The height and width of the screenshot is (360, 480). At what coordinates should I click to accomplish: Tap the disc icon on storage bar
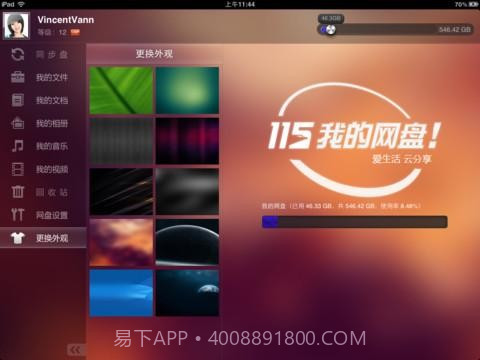point(330,30)
